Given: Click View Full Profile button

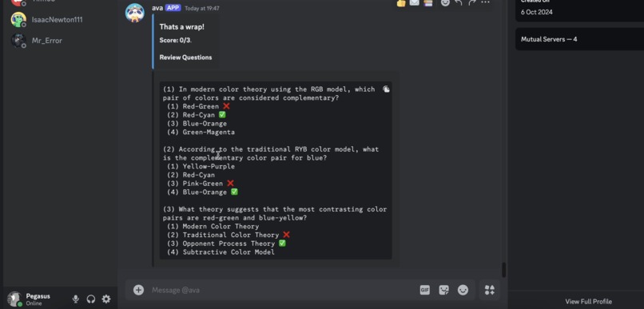Looking at the screenshot, I should tap(588, 302).
